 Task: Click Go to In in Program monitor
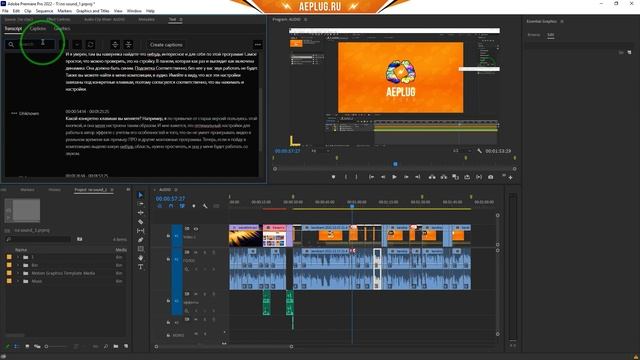click(x=371, y=177)
